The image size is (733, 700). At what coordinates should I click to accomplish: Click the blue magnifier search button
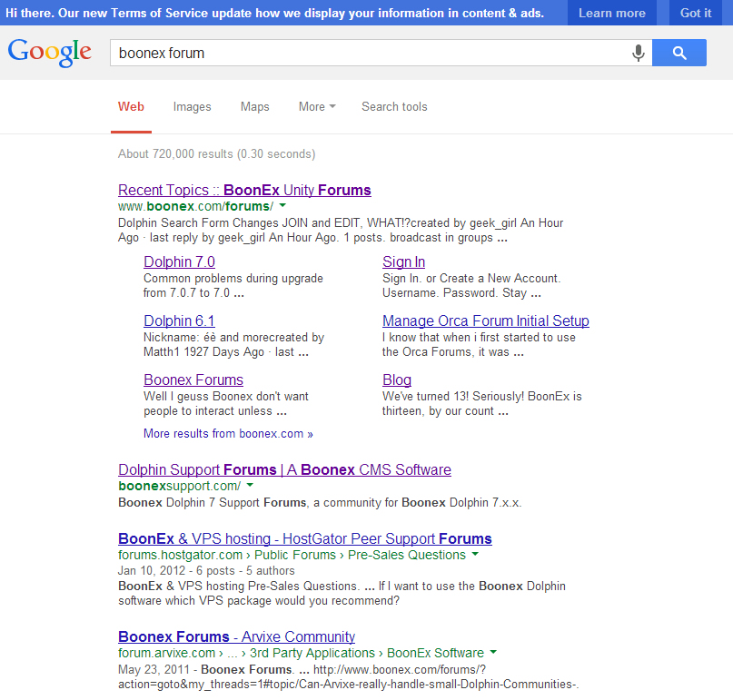point(679,53)
